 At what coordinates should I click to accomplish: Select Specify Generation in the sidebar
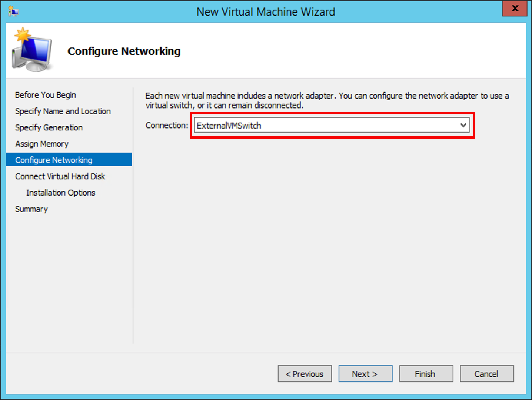tap(49, 127)
